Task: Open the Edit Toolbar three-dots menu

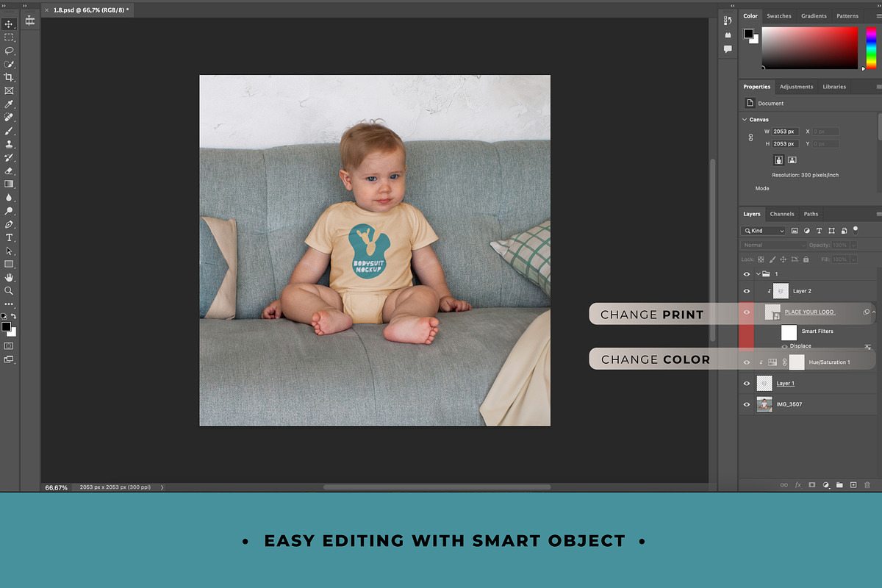Action: (10, 304)
